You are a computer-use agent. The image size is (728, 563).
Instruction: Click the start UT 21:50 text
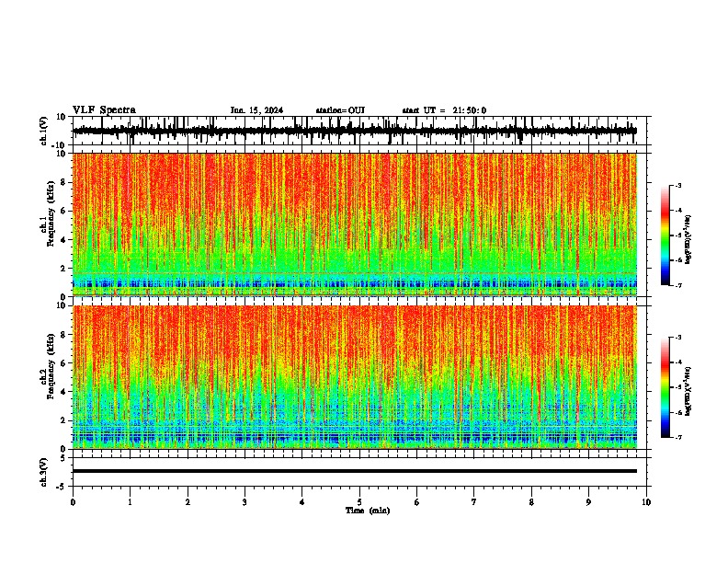tap(444, 110)
